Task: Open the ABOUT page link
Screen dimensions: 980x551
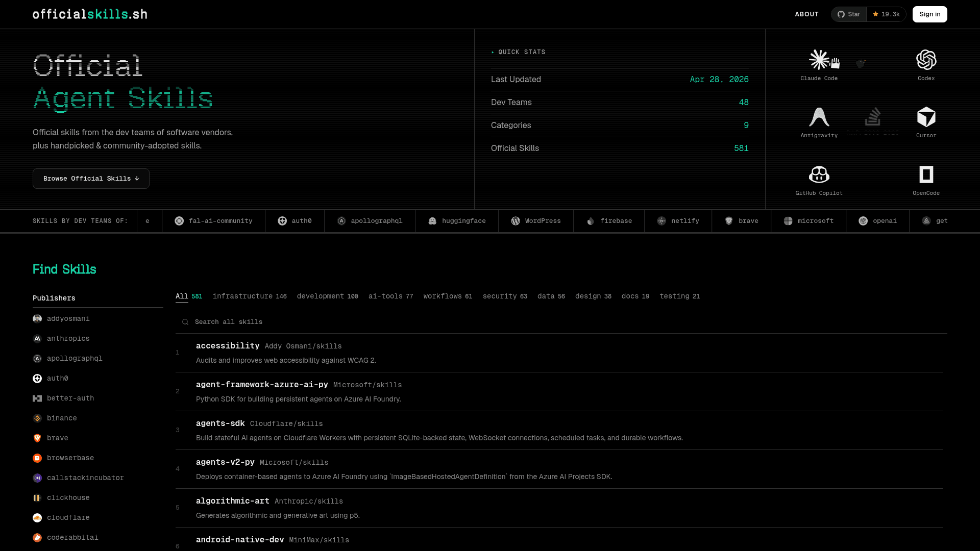Action: click(806, 14)
